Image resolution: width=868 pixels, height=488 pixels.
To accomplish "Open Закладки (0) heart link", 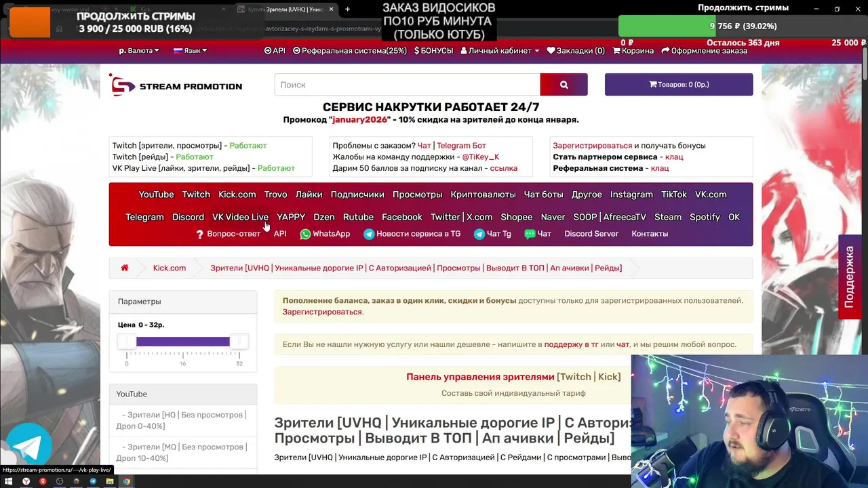I will [576, 51].
